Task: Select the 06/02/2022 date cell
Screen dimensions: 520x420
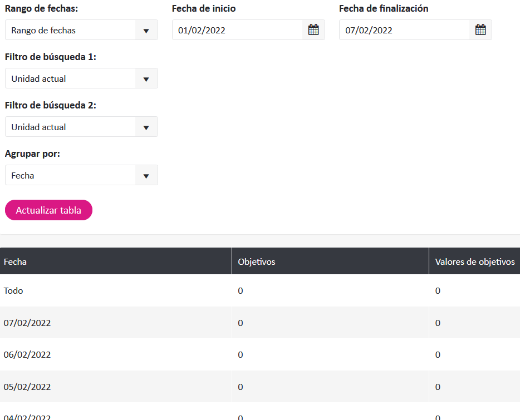Action: coord(27,354)
